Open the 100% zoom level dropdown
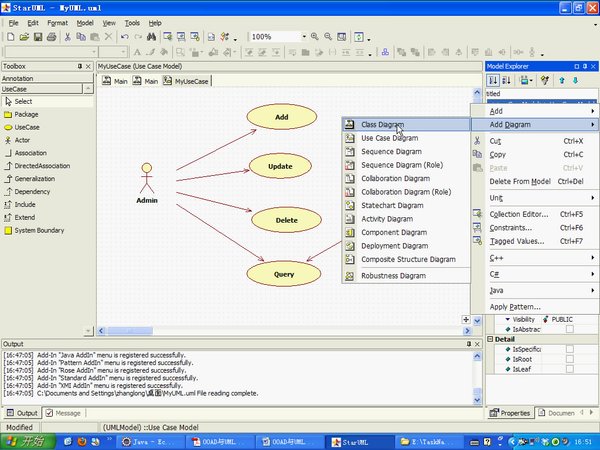 pos(302,37)
